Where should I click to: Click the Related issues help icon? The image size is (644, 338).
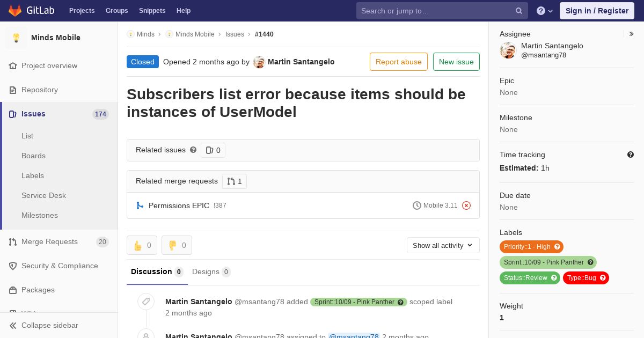pyautogui.click(x=193, y=150)
